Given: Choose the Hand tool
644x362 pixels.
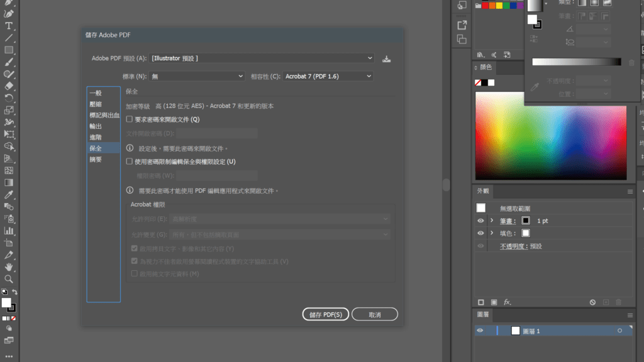Looking at the screenshot, I should [x=9, y=267].
